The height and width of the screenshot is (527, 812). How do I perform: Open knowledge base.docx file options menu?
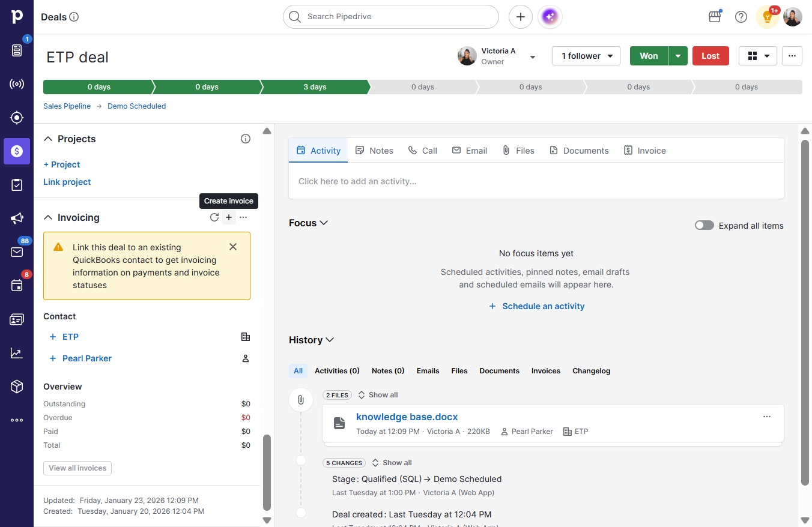(767, 417)
